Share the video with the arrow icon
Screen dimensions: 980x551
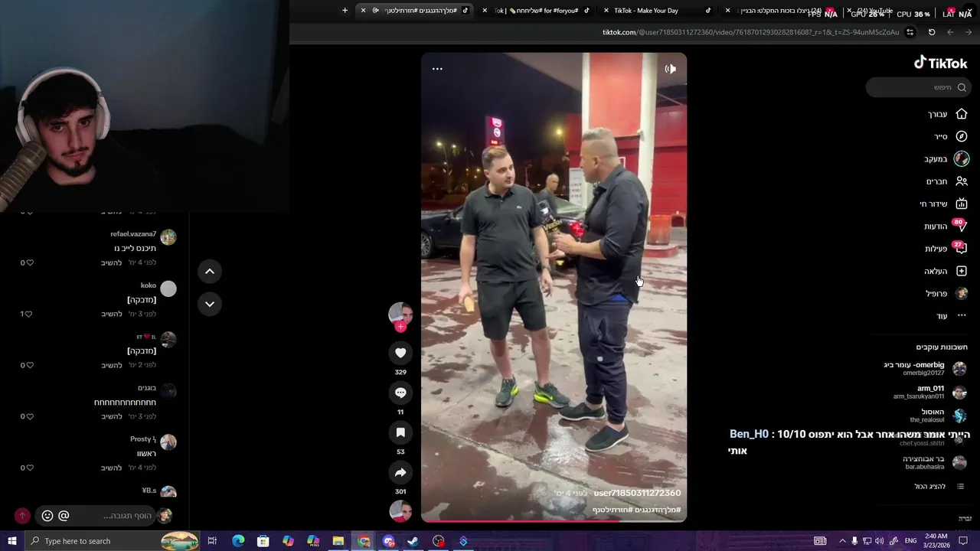click(400, 472)
